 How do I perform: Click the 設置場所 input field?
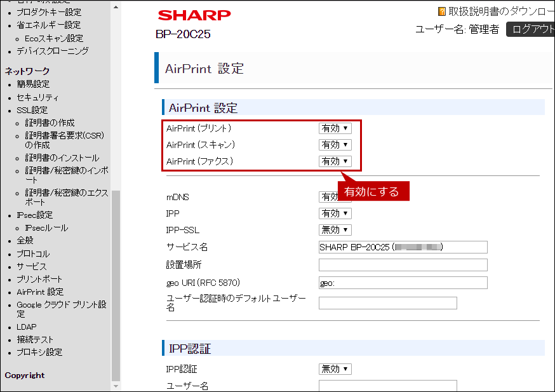(x=403, y=265)
